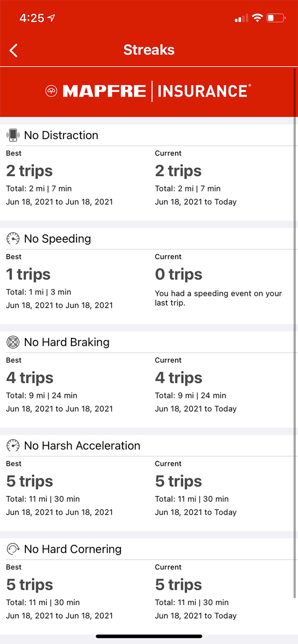Click the cellular signal bars icon

[241, 18]
